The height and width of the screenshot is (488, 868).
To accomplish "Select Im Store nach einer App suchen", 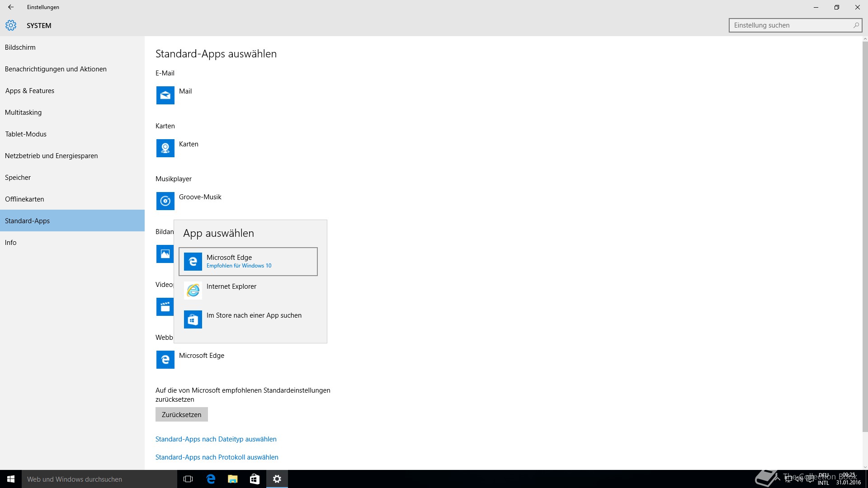I will coord(248,319).
